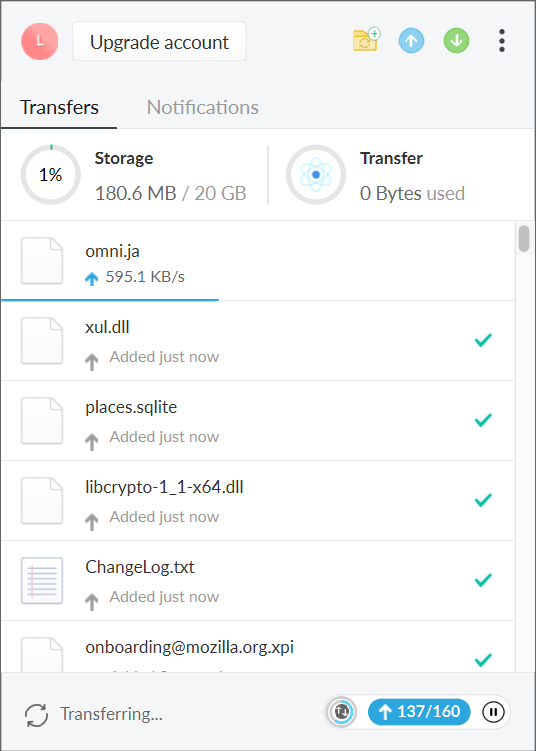Select the omni.ja uploading item
This screenshot has height=751, width=536.
[258, 261]
